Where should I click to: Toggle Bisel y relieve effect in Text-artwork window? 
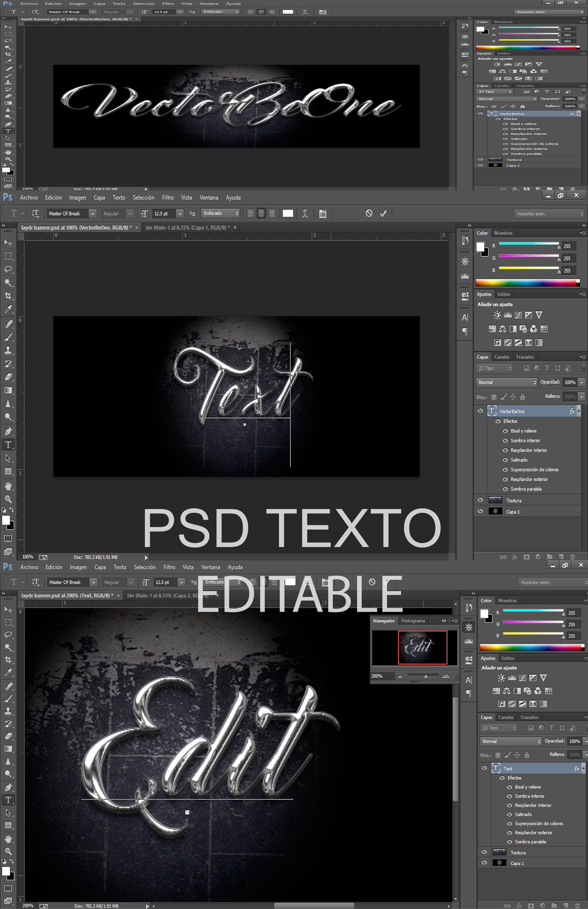505,431
